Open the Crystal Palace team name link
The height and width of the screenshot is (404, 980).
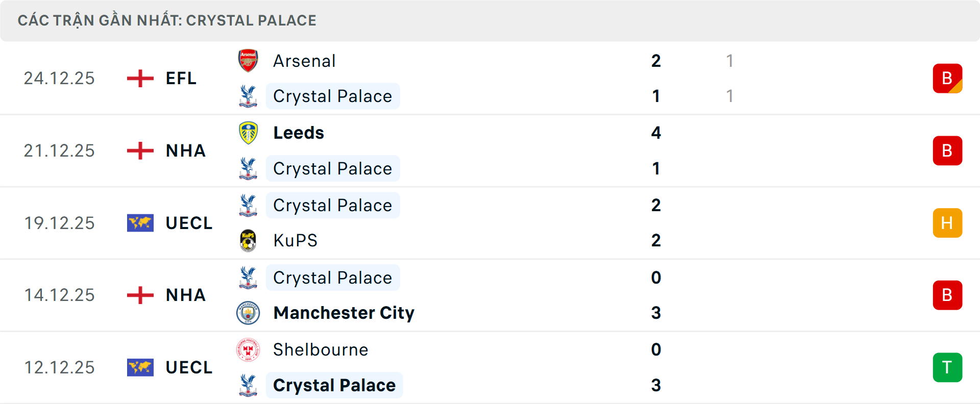pos(333,96)
